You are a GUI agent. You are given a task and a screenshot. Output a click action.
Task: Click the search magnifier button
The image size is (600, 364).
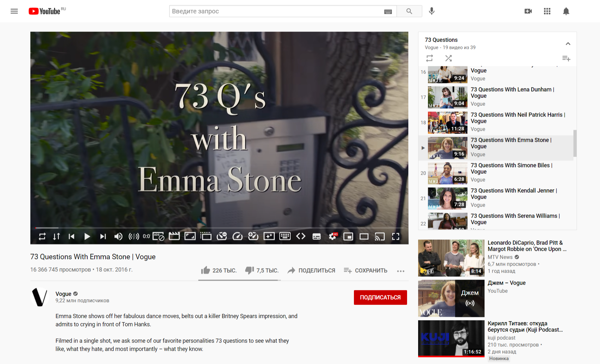click(x=409, y=11)
